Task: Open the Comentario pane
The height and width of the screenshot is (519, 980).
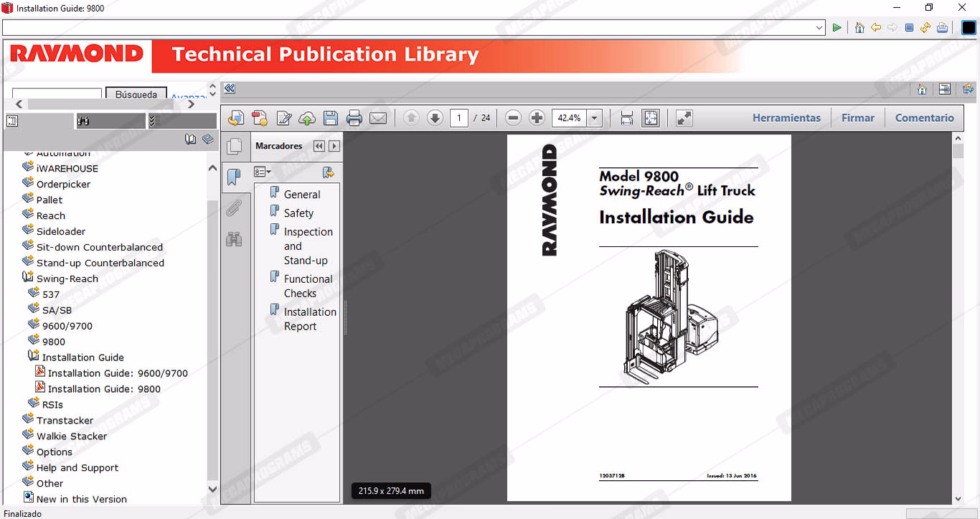Action: (x=924, y=118)
